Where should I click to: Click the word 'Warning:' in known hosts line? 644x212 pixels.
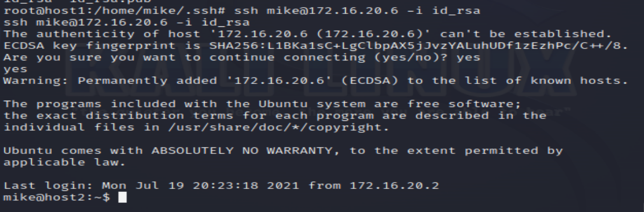click(36, 81)
